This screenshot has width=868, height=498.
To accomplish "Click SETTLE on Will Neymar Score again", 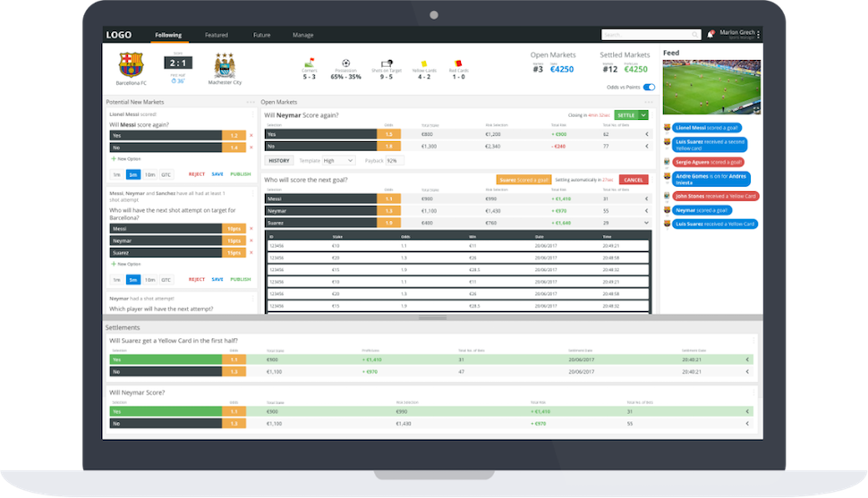I will [x=626, y=115].
